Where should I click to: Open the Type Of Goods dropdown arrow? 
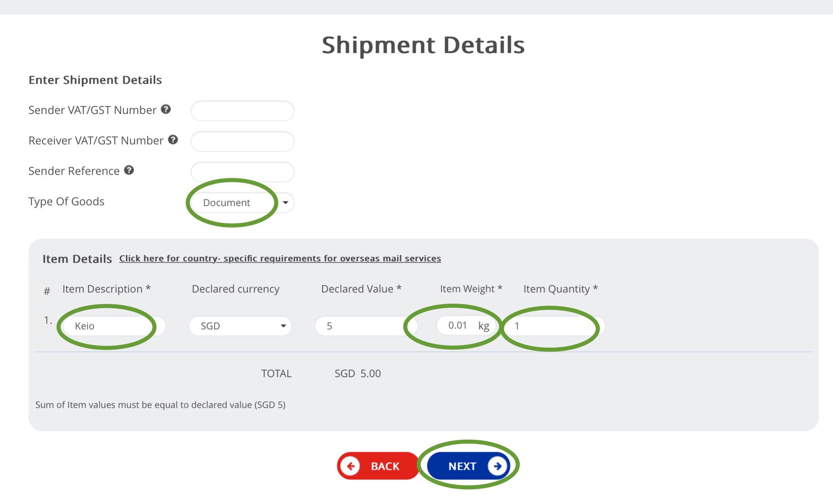[286, 203]
